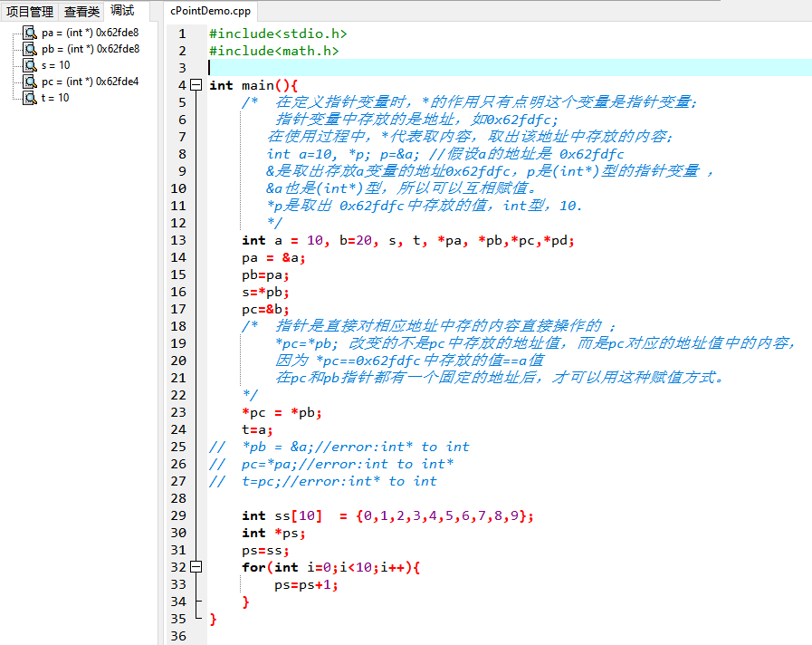The image size is (812, 645).
Task: Click the ss[10] array initialization line
Action: point(387,516)
